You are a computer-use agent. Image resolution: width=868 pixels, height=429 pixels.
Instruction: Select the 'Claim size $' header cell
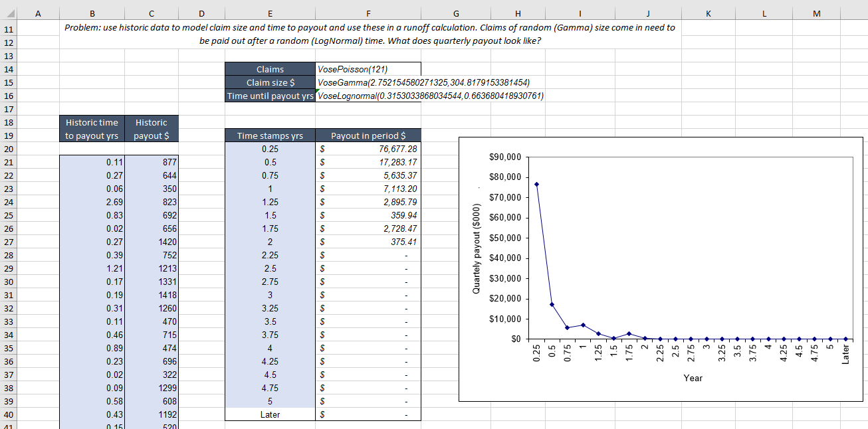pos(269,82)
